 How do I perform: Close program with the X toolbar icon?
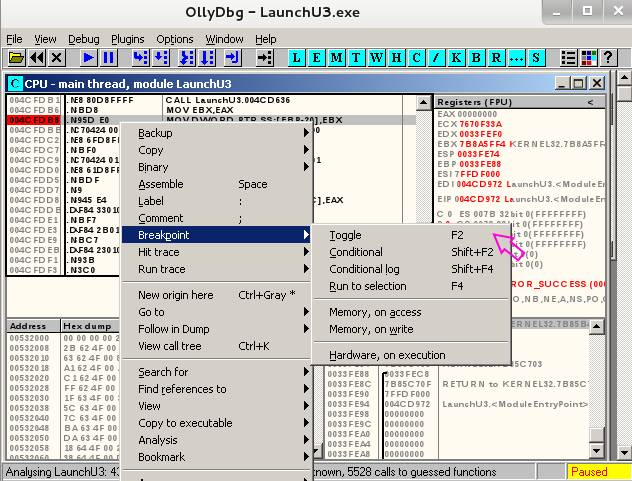coord(57,58)
